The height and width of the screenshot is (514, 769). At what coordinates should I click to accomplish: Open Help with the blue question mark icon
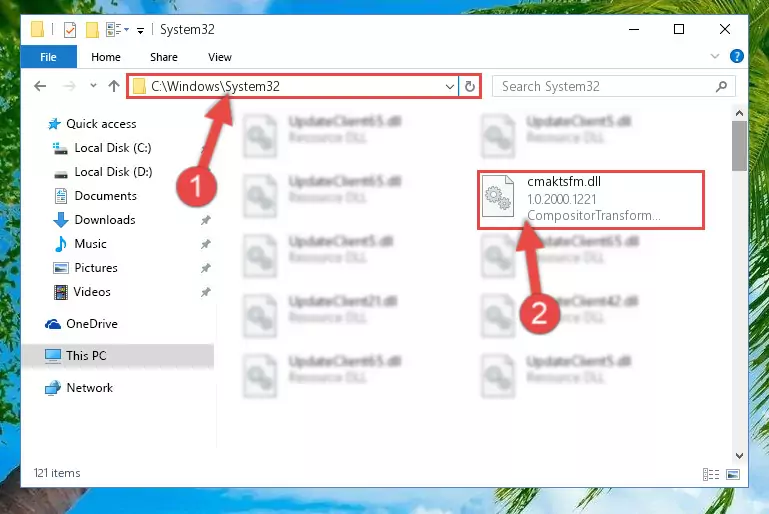click(736, 56)
